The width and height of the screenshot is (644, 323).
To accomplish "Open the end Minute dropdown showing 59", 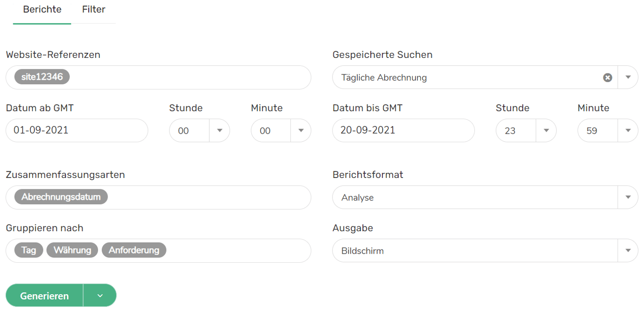I will click(627, 130).
